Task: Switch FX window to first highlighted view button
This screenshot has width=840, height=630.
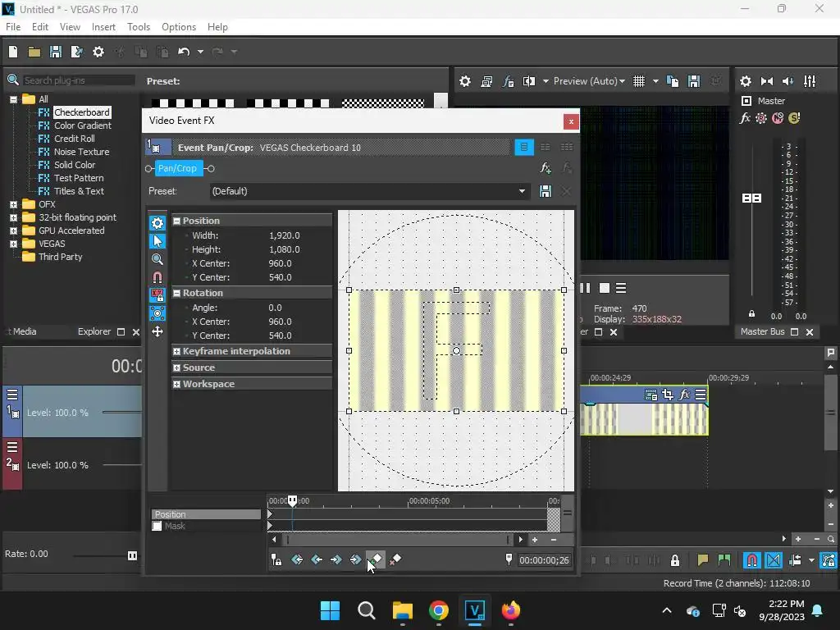Action: (524, 148)
